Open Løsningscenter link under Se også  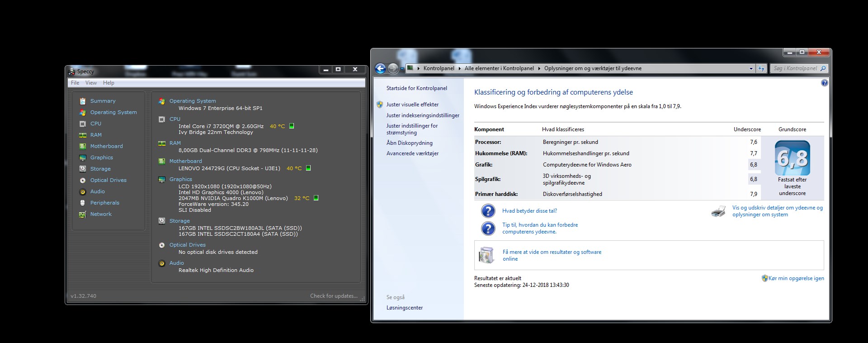click(x=404, y=308)
